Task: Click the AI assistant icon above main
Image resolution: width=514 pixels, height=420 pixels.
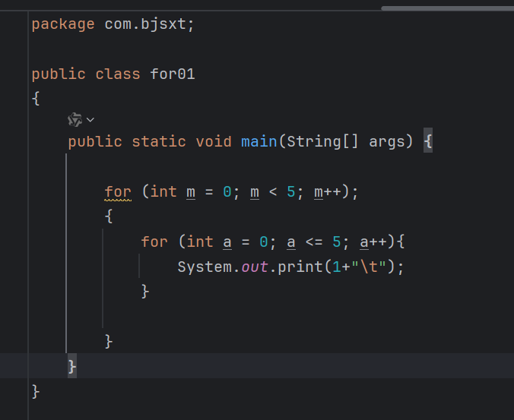Action: 75,119
